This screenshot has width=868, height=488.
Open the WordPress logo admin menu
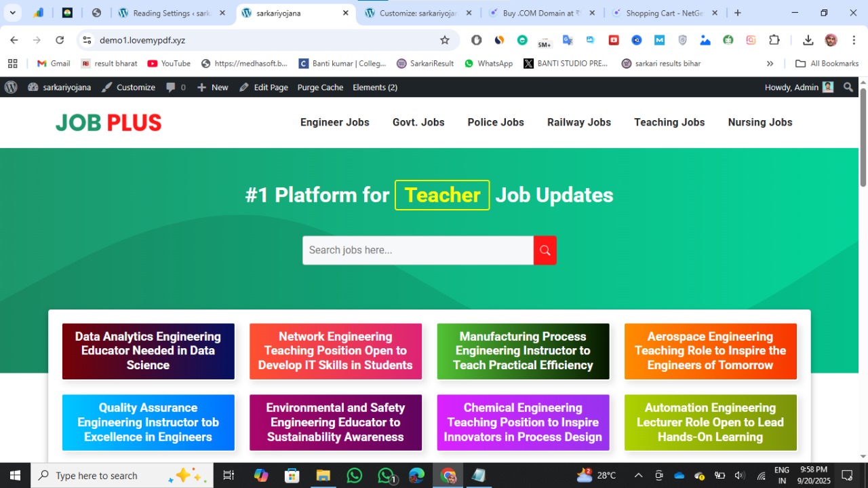coord(11,88)
